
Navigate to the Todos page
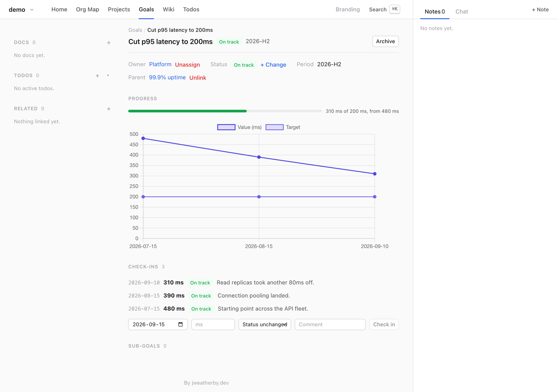point(191,9)
